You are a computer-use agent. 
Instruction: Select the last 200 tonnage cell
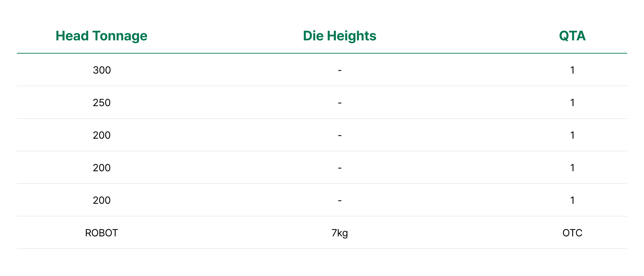click(x=102, y=200)
